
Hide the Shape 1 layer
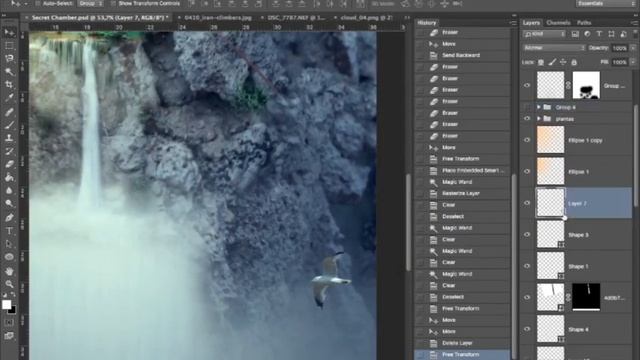click(x=527, y=266)
